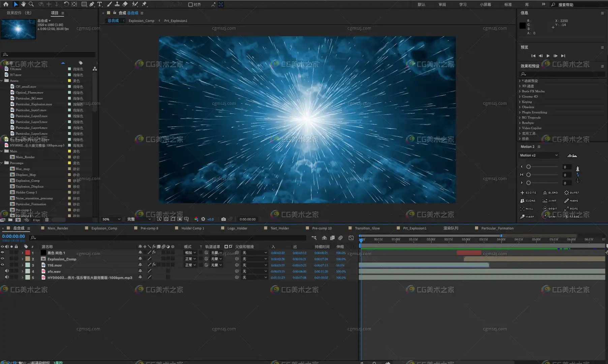Click the anchor icon in Motion 2
Screen dimensions: 608x364
[577, 181]
